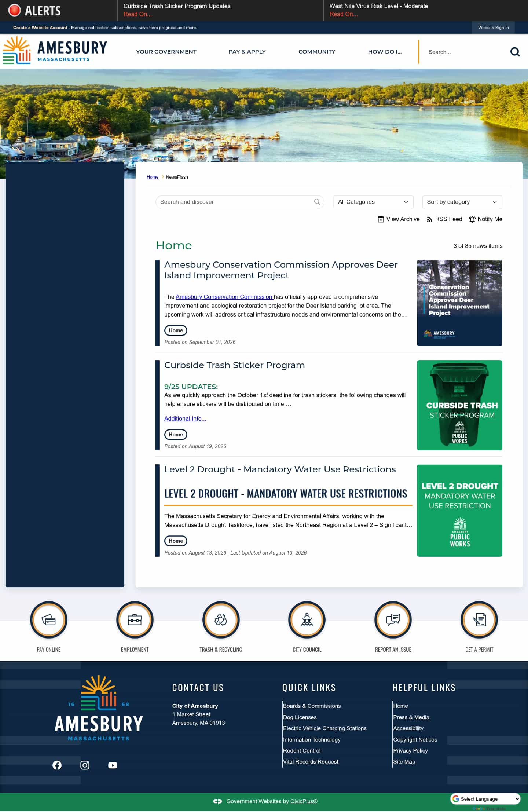Read on about West Nile Virus alert

pos(344,14)
